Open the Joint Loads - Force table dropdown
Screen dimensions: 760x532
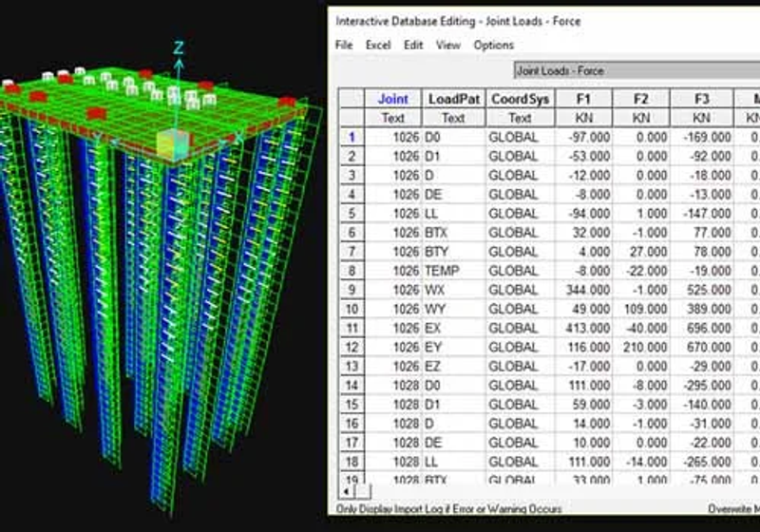636,70
